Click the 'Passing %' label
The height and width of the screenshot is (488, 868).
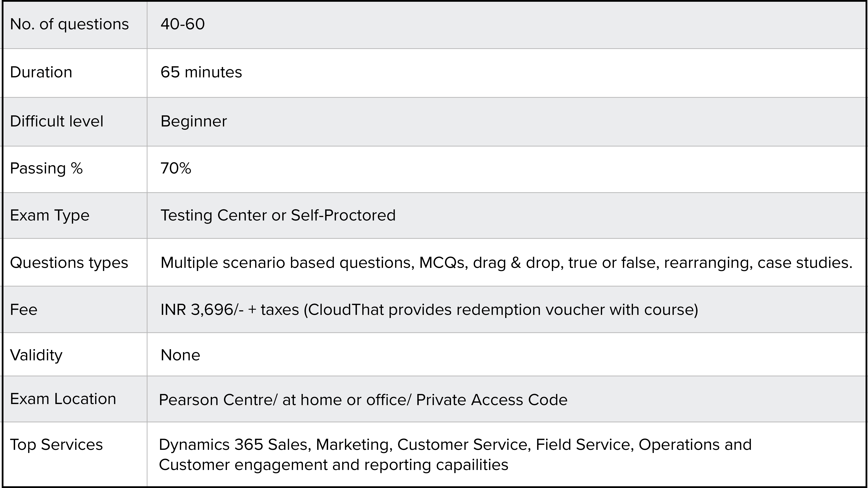click(x=46, y=168)
